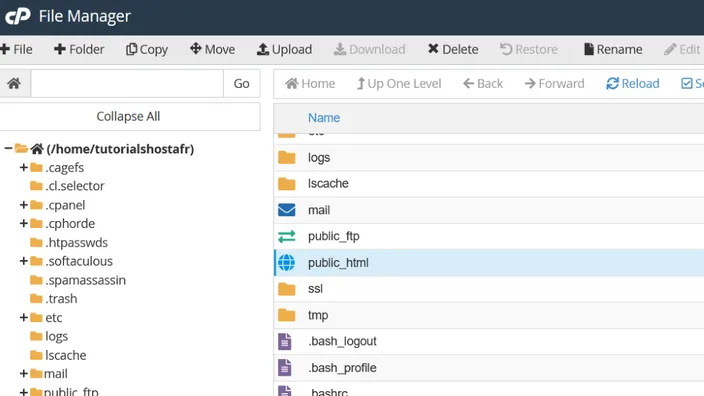Expand the .cphorde tree folder
This screenshot has width=704, height=396.
(x=24, y=223)
